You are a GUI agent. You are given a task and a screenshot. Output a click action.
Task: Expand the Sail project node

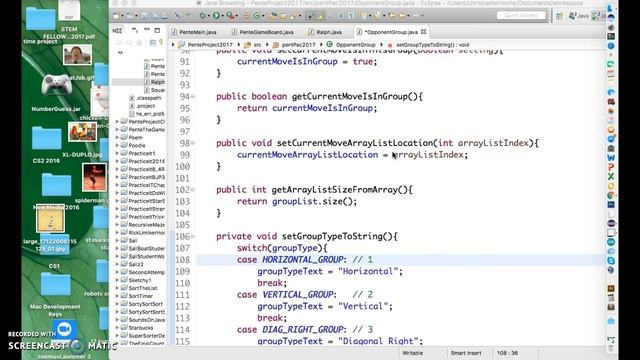[x=117, y=240]
